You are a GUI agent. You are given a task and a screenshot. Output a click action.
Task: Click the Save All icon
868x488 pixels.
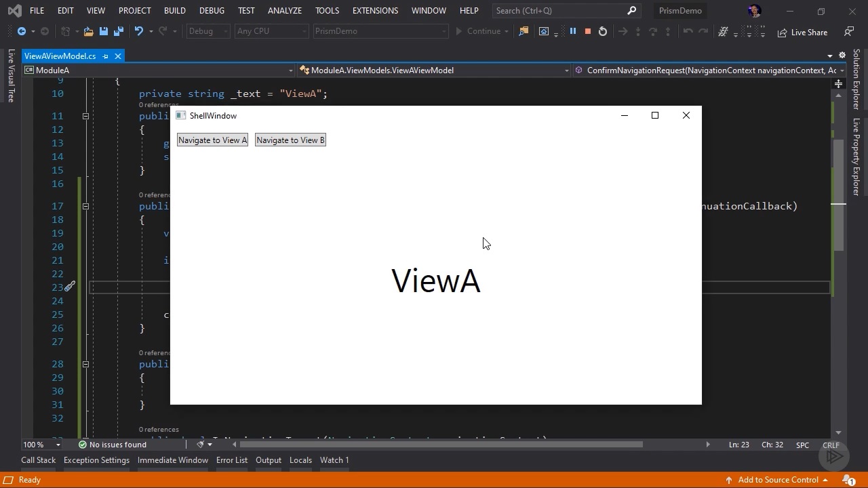click(x=118, y=31)
